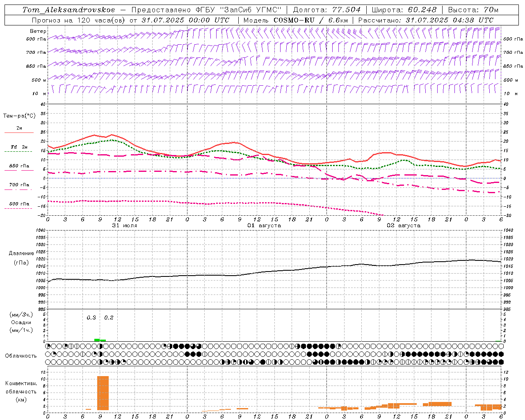
Task: Click the 850 гПа temperature legend entry
Action: [x=19, y=166]
